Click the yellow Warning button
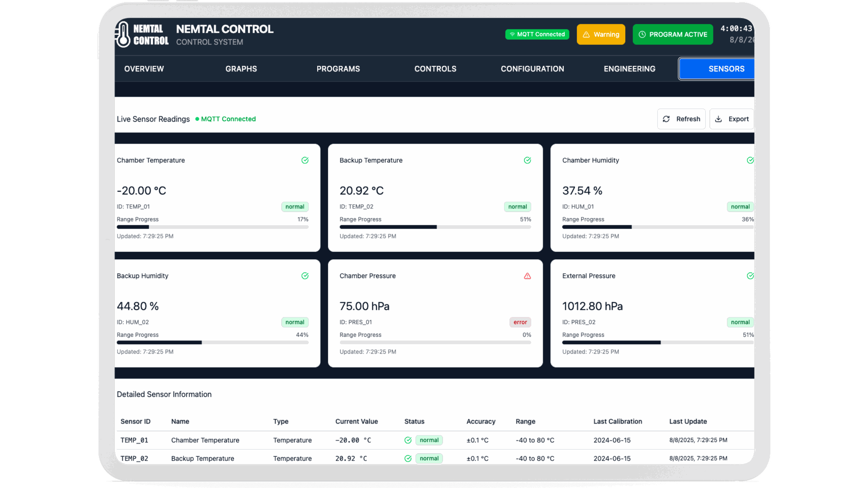Viewport: 868px width, 488px height. pos(601,34)
